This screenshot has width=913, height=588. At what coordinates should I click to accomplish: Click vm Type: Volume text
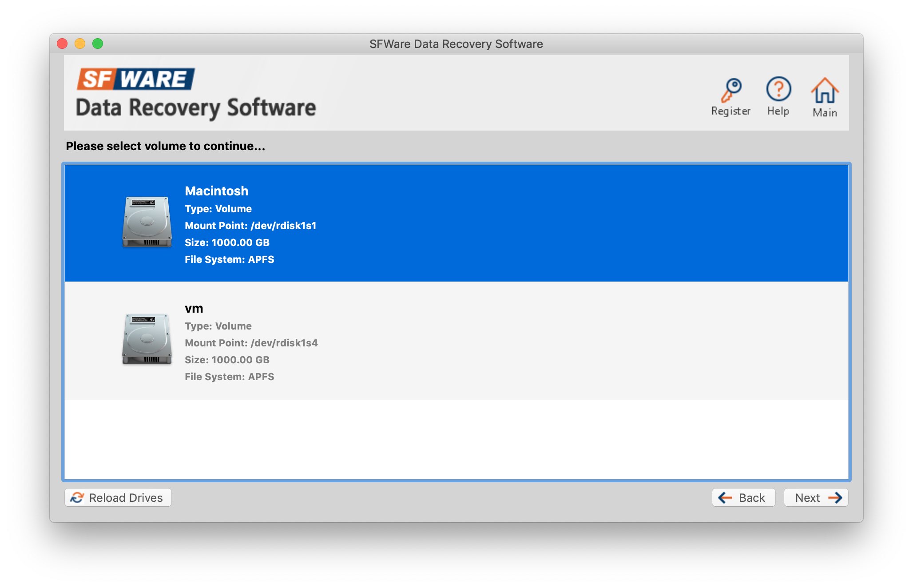(x=218, y=326)
